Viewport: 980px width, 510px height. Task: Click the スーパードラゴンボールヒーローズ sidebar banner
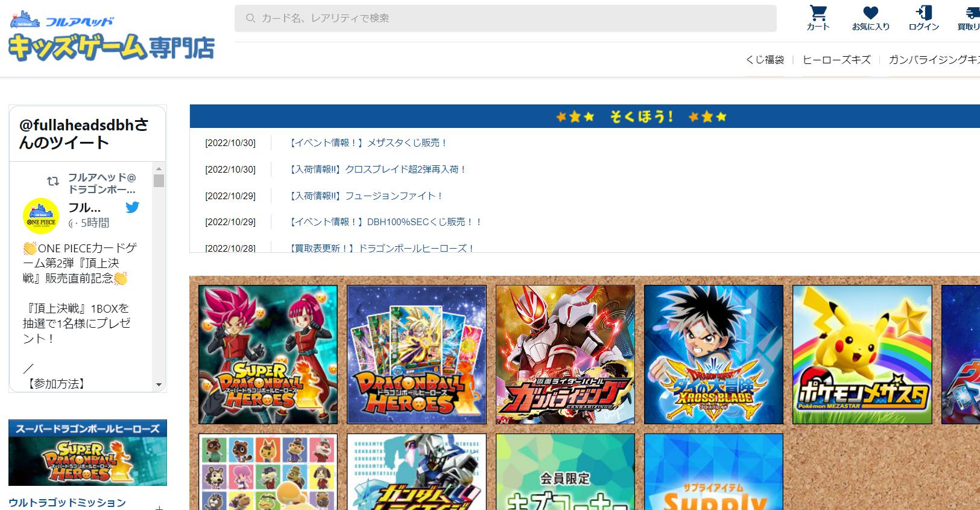point(87,453)
